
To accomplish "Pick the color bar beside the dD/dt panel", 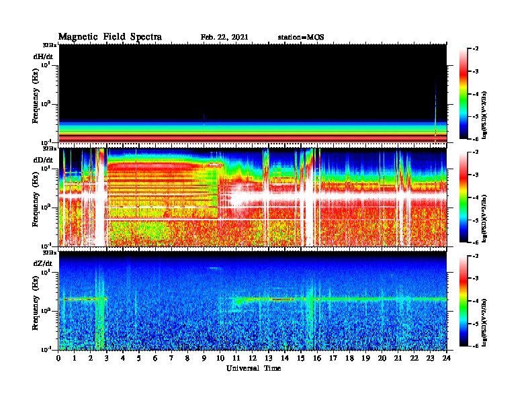I will click(x=463, y=197).
